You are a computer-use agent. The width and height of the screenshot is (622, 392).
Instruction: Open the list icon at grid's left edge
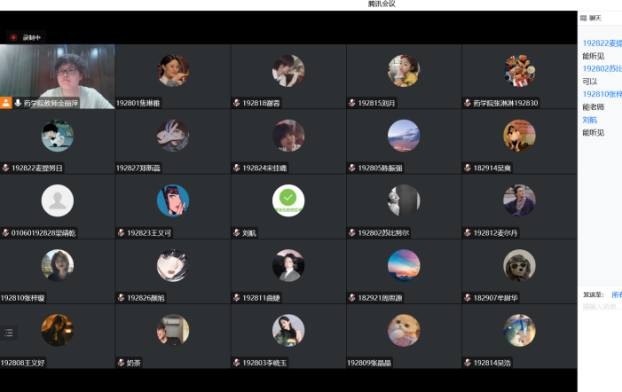tap(8, 332)
